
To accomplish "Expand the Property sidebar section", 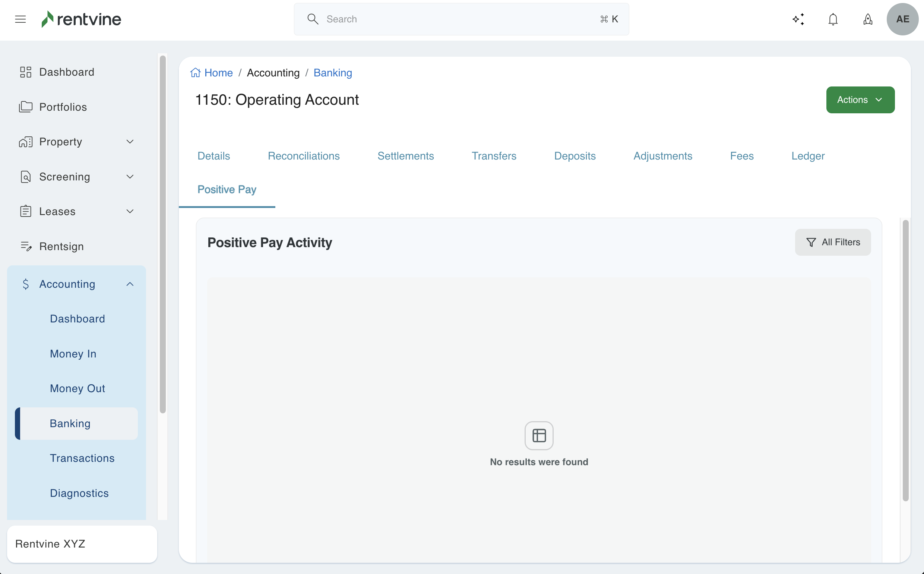I will 130,142.
